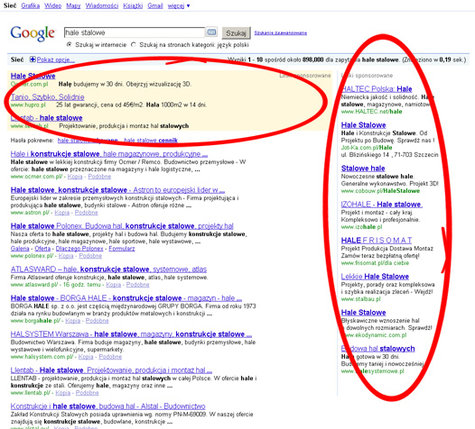
Task: Open the 'Szukanie zaawansowane' link
Action: (x=280, y=33)
